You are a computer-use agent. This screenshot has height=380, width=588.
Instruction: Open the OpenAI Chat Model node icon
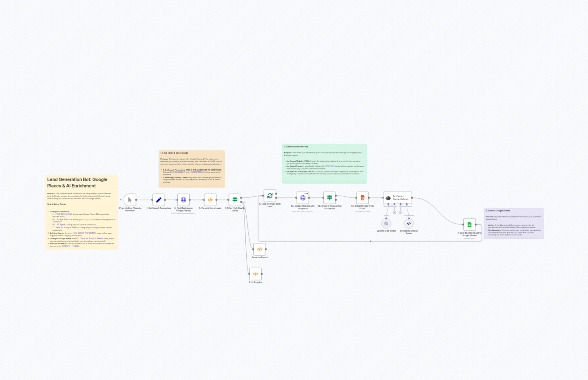pyautogui.click(x=386, y=223)
